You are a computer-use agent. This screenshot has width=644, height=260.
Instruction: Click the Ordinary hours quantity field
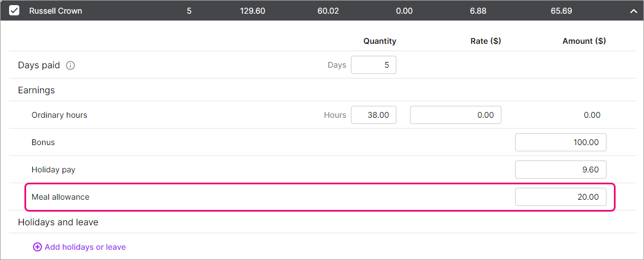tap(373, 115)
